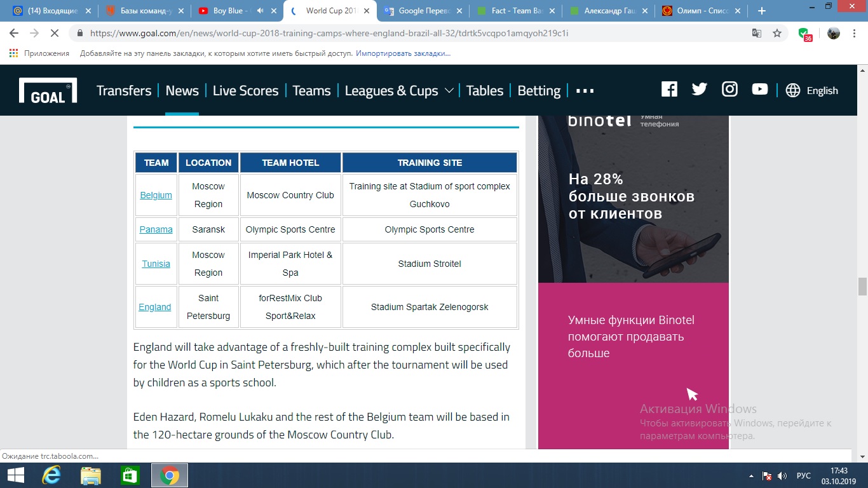
Task: Open the News section
Action: tap(182, 90)
